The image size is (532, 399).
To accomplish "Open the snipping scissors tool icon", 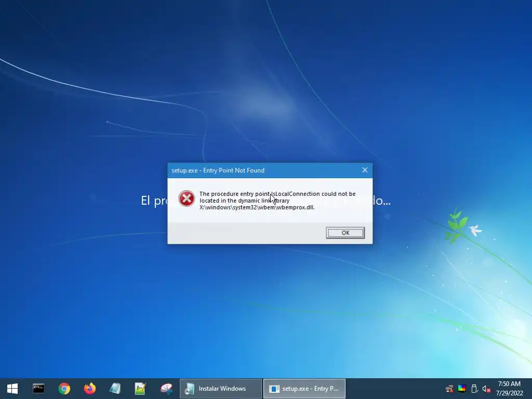I will click(x=166, y=389).
